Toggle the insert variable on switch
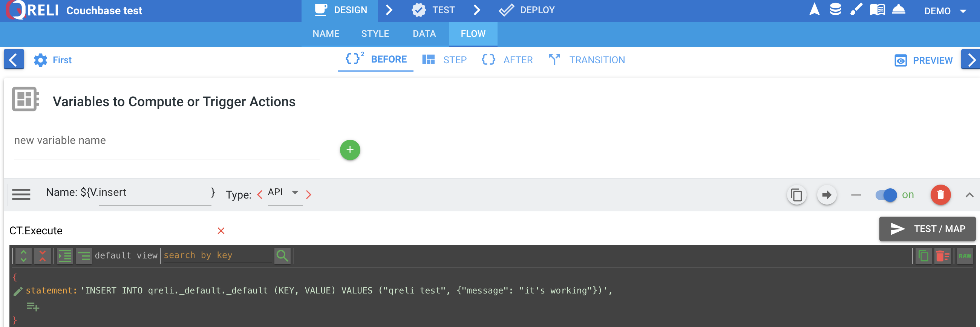Viewport: 980px width, 327px height. pyautogui.click(x=886, y=195)
